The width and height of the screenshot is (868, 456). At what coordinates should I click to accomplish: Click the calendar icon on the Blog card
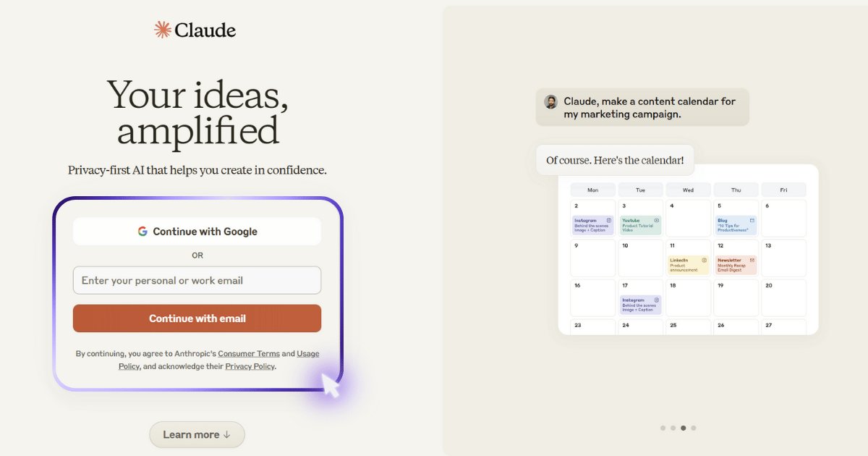click(752, 220)
